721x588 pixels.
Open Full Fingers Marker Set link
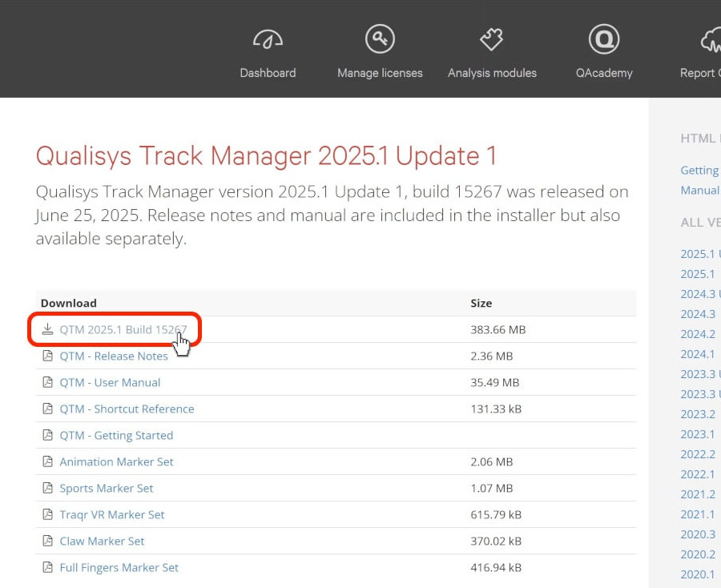pyautogui.click(x=119, y=567)
